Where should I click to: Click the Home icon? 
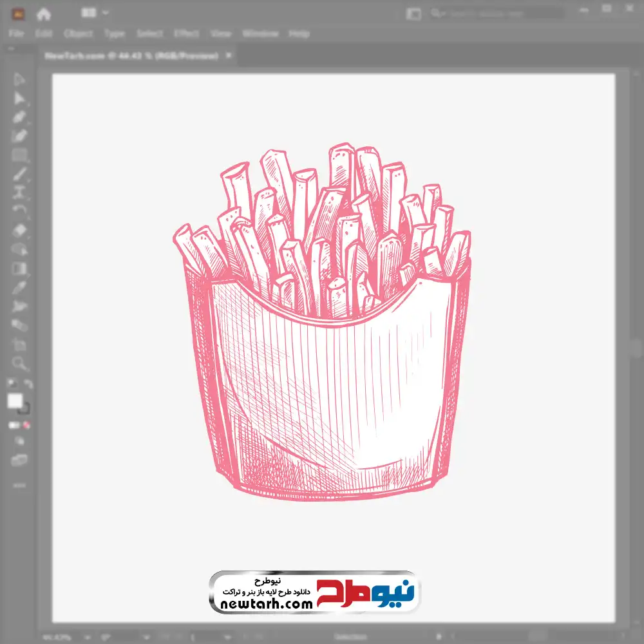44,14
